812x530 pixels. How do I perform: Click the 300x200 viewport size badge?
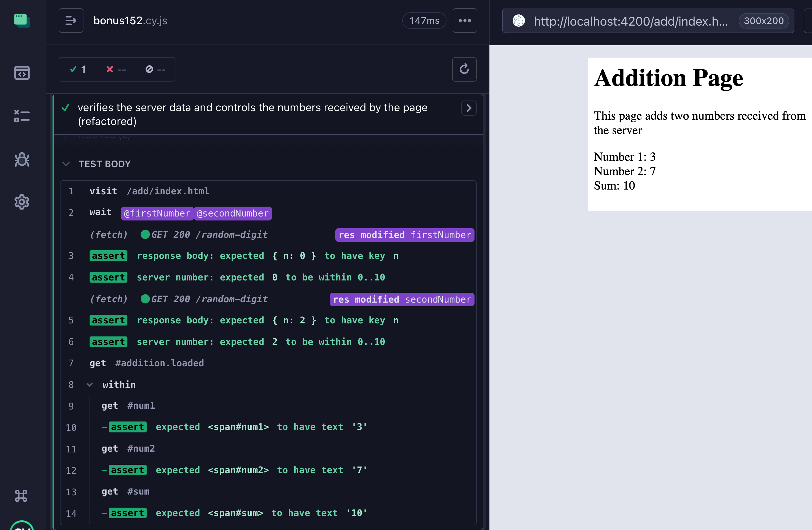[763, 21]
